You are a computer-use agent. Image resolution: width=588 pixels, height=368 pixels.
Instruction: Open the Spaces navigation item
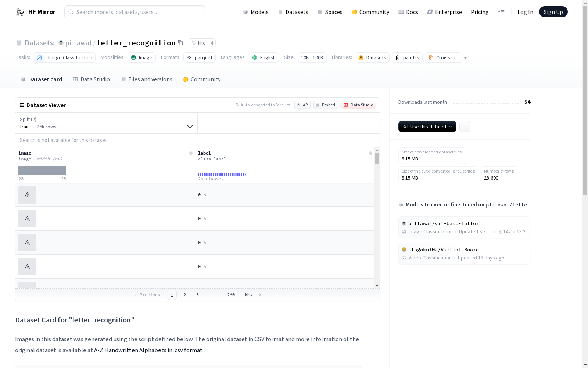pos(330,12)
